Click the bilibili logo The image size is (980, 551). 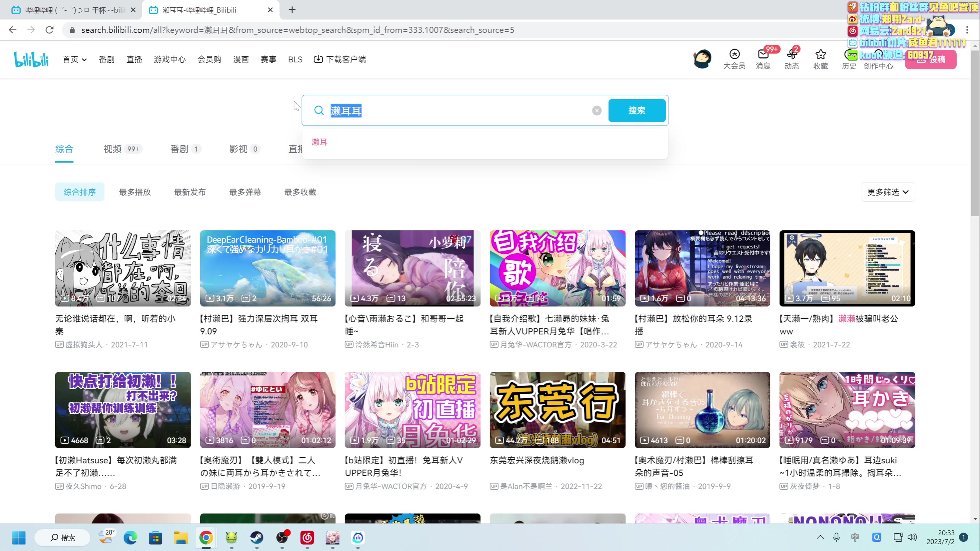[x=31, y=59]
